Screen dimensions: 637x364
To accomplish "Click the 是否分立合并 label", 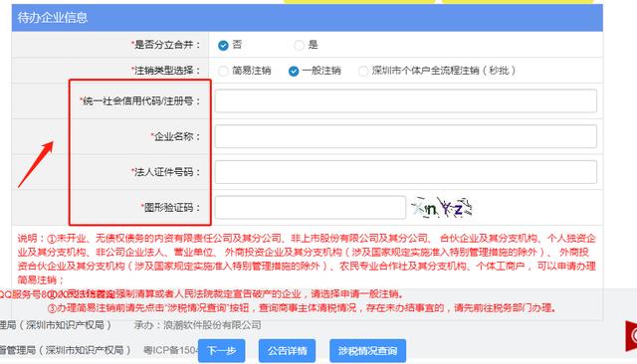I will 166,45.
